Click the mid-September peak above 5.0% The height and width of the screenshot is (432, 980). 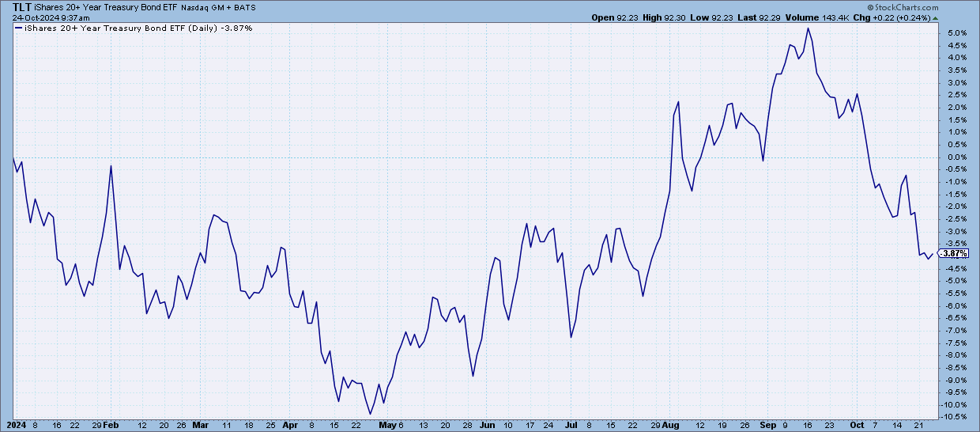(808, 28)
